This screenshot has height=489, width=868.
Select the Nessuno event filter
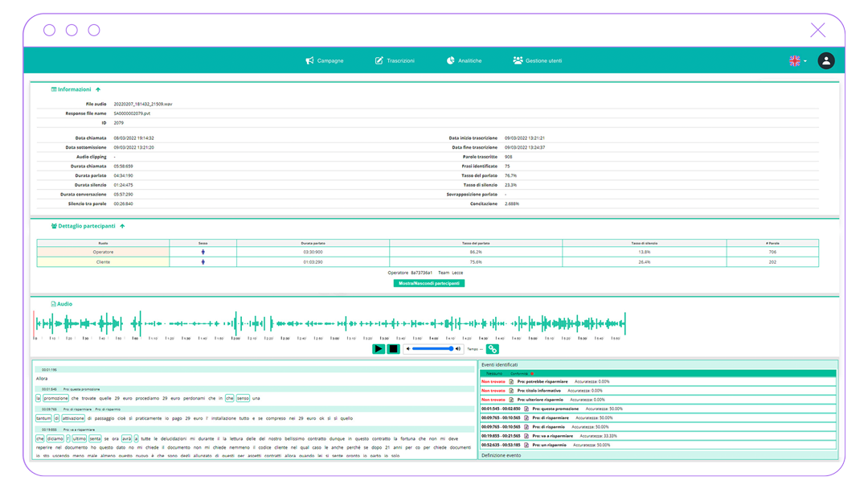tap(494, 374)
